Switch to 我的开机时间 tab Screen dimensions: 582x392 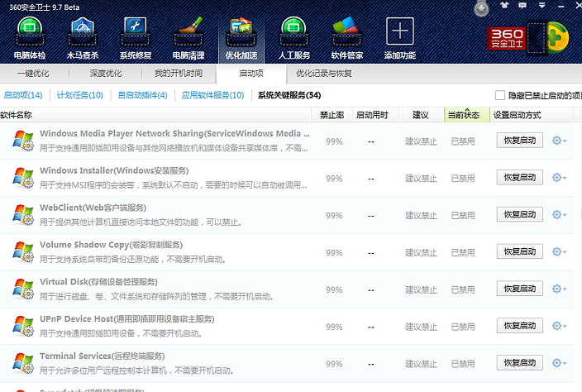[179, 74]
